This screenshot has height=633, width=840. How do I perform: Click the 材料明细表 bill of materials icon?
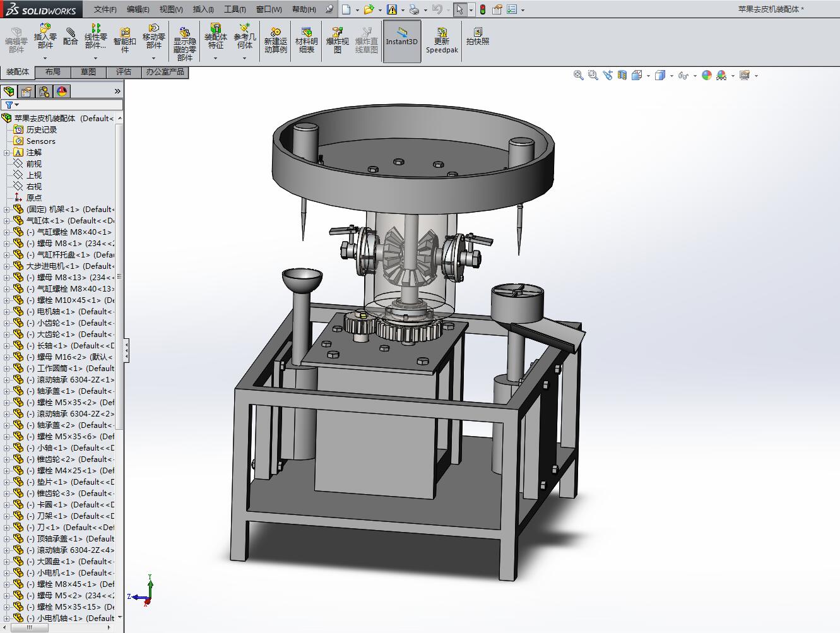(x=307, y=40)
